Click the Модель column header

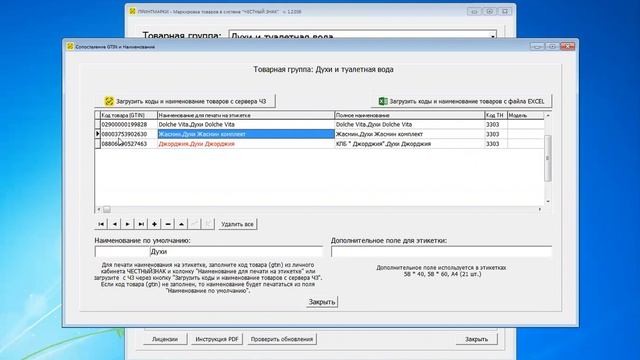(x=525, y=116)
